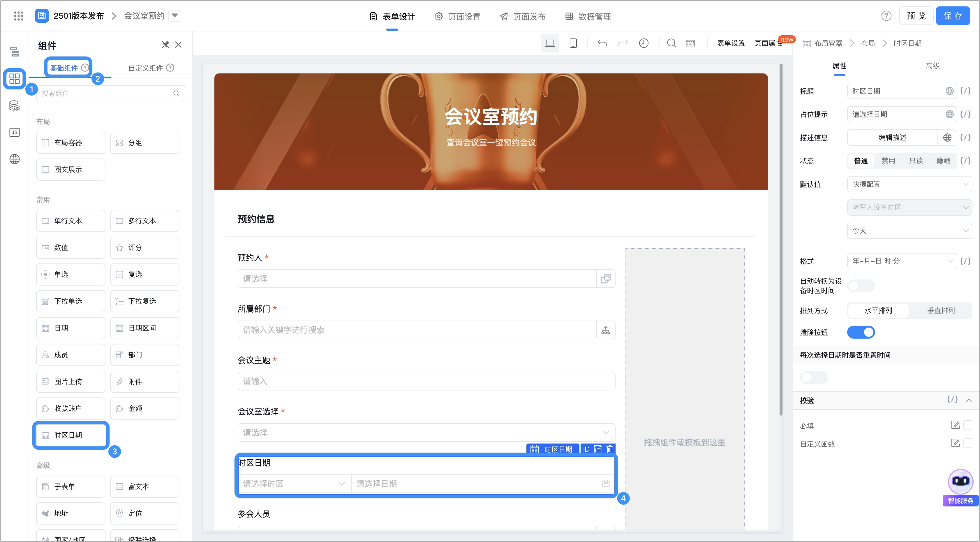The height and width of the screenshot is (542, 980).
Task: Click the undo arrow in toolbar
Action: pyautogui.click(x=602, y=43)
